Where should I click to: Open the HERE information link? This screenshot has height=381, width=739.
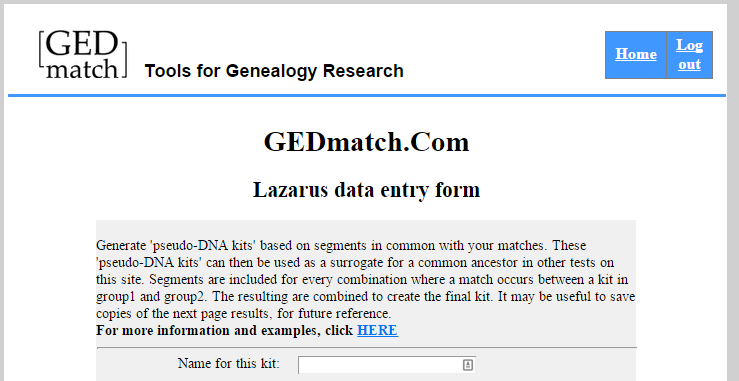[x=377, y=331]
